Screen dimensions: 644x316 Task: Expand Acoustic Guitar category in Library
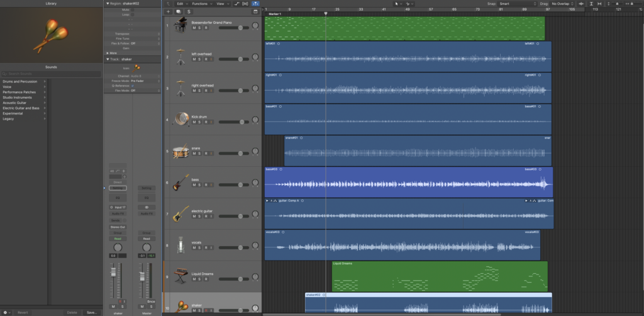point(45,103)
